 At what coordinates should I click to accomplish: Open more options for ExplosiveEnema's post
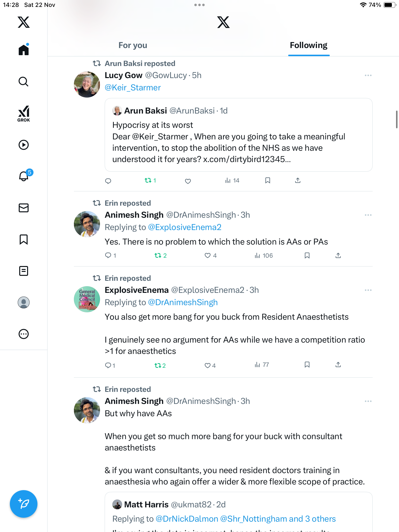click(368, 290)
